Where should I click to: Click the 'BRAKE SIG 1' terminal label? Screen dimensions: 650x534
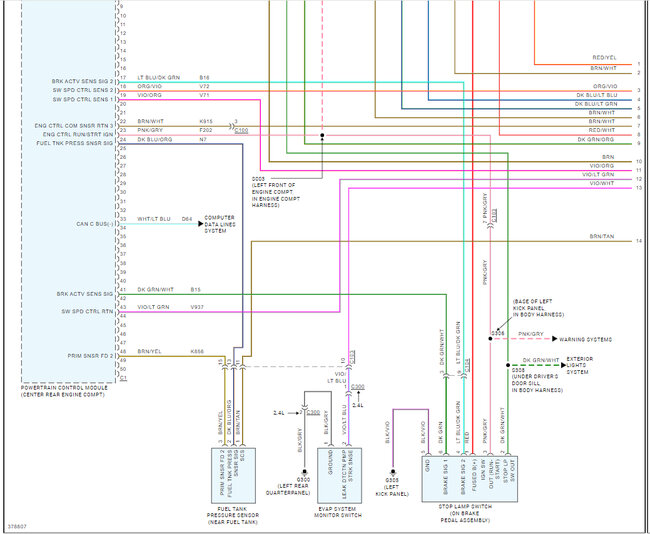tap(446, 477)
